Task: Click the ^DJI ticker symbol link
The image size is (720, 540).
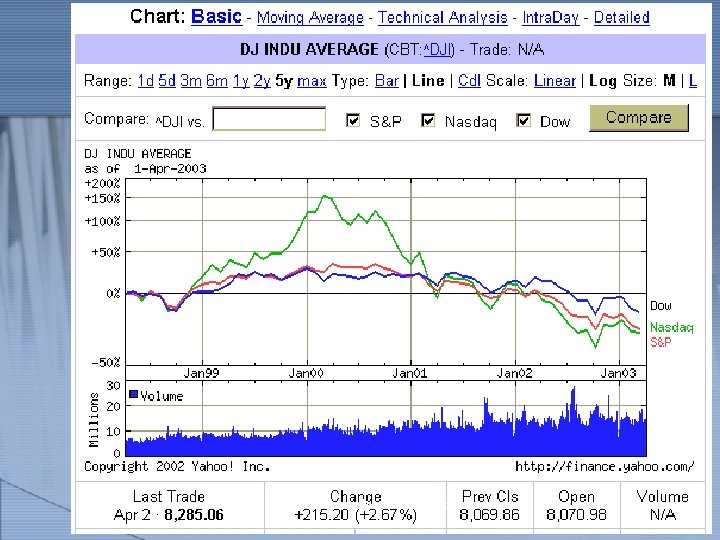Action: coord(437,49)
